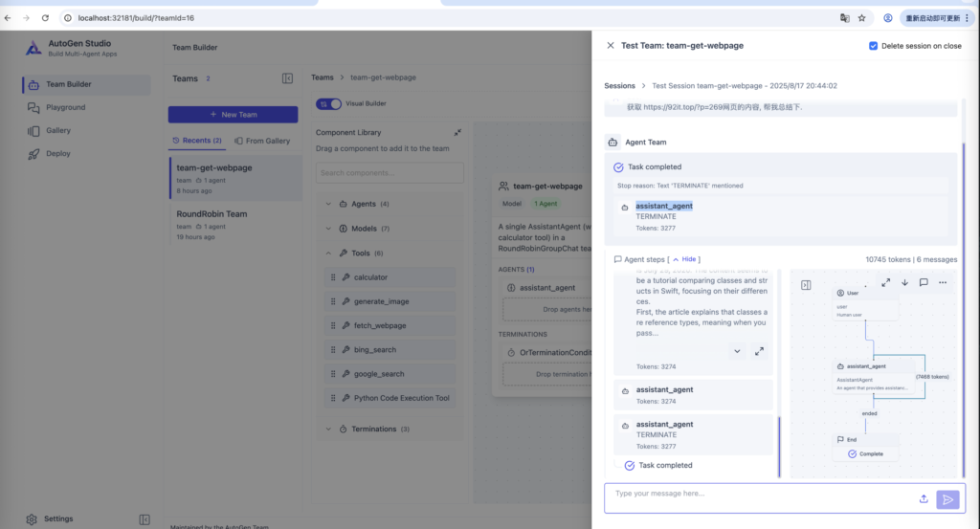Click the browser address bar
This screenshot has width=980, height=529.
point(450,18)
